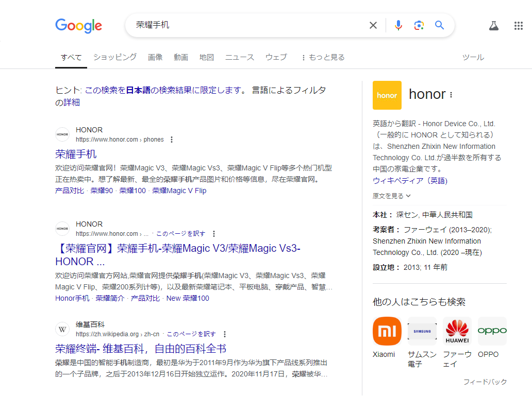This screenshot has height=396, width=532.
Task: Translate the 荣耀官网 result via このページを訳す
Action: click(181, 234)
